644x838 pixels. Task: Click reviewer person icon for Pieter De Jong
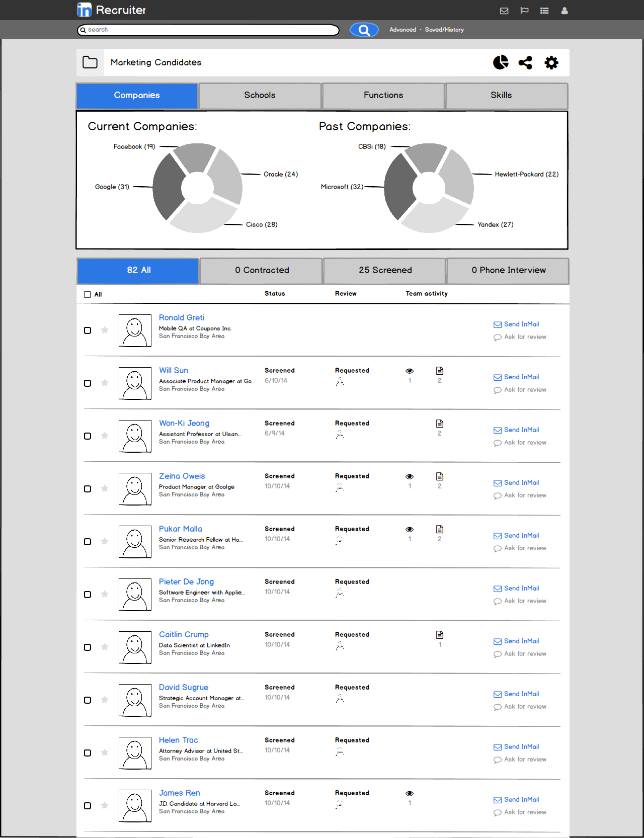(340, 593)
